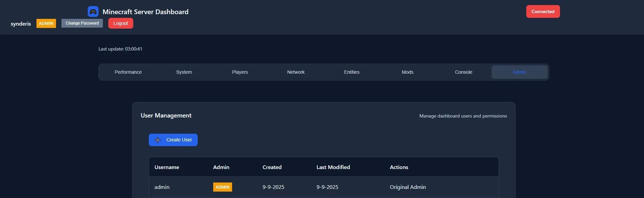Go to the Entities tab
The height and width of the screenshot is (198, 644).
coord(352,72)
